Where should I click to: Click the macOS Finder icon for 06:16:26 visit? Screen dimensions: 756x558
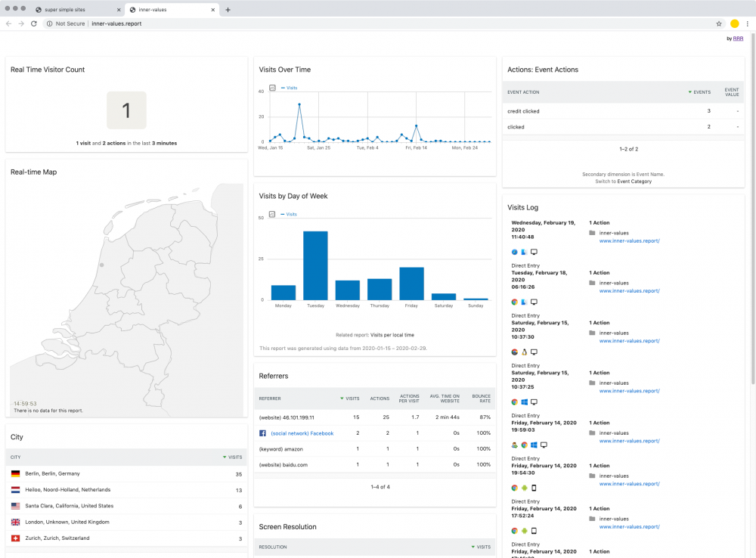(524, 302)
